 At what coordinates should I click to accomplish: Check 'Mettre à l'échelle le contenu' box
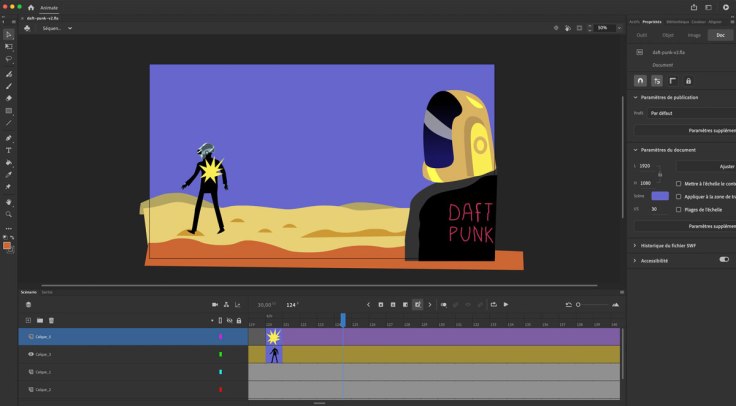pyautogui.click(x=679, y=184)
